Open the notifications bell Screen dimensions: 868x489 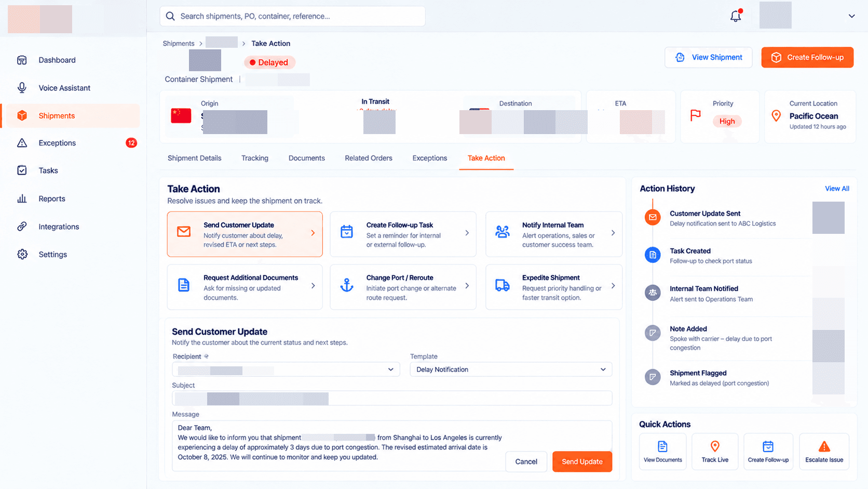[x=736, y=16]
